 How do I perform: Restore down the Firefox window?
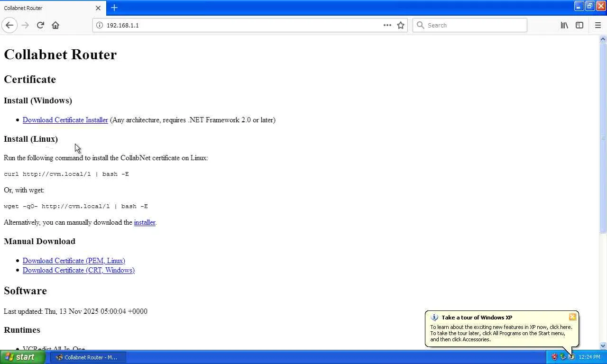pos(590,6)
